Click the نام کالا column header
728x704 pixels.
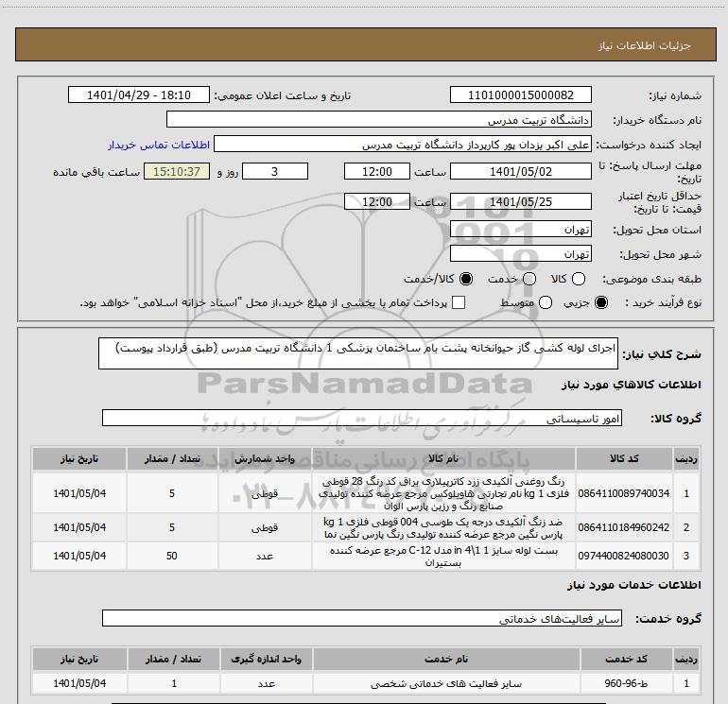(443, 458)
